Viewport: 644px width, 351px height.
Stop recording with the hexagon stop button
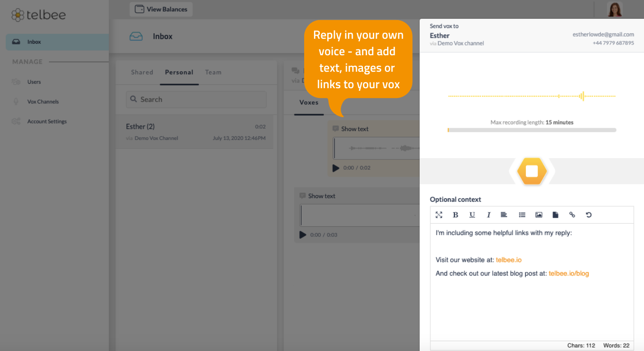coord(532,171)
